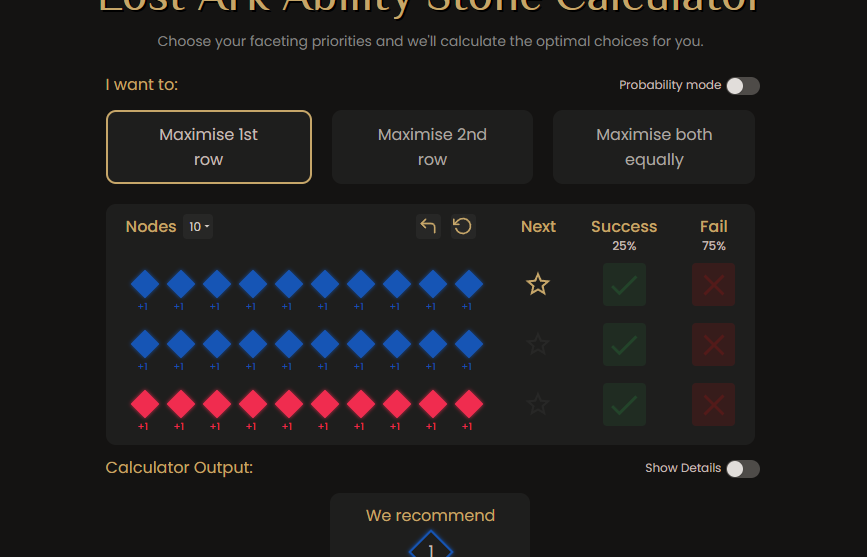This screenshot has width=867, height=557.
Task: Click fifth blue diamond node in first row
Action: click(289, 284)
